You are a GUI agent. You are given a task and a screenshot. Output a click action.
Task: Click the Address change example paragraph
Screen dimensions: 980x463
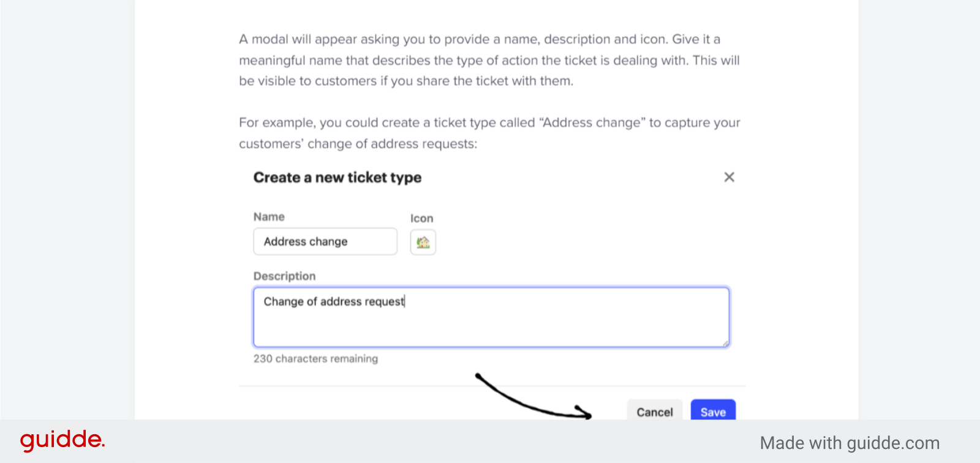point(489,133)
